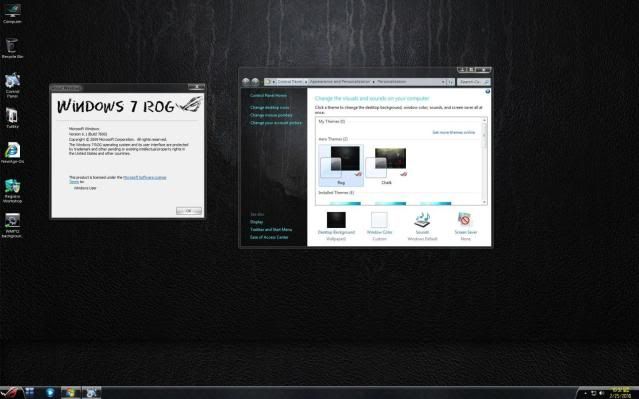Open the Recycle Bin desktop icon

pyautogui.click(x=12, y=48)
